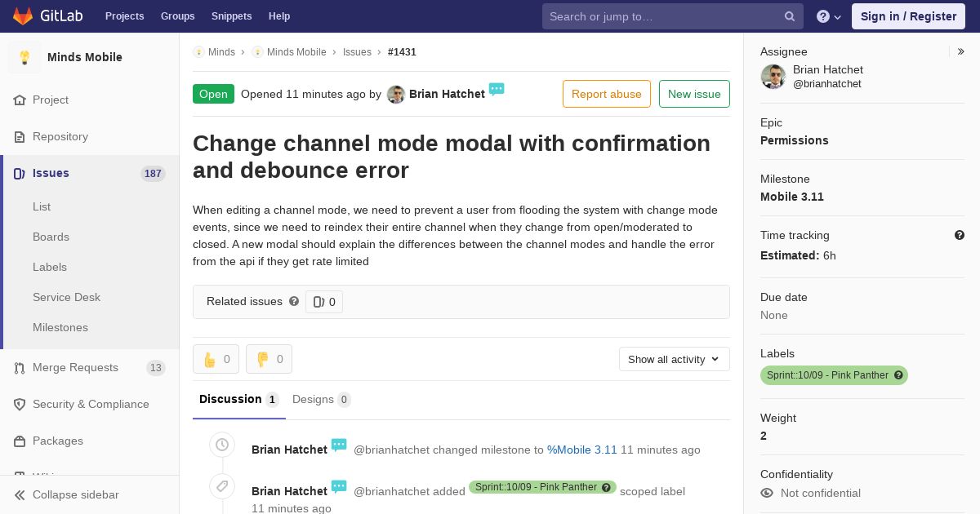This screenshot has width=980, height=514.
Task: Click Brian Hatchet name in label activity
Action: (289, 491)
